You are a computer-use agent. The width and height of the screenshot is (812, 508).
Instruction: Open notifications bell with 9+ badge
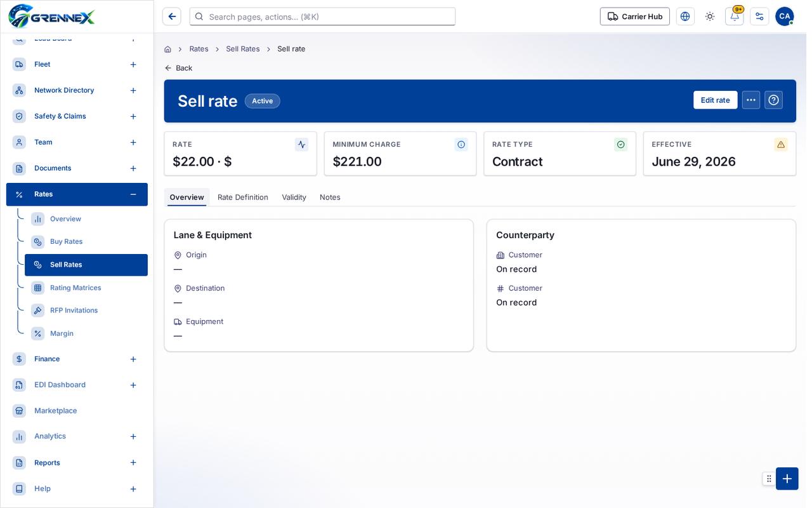[735, 17]
